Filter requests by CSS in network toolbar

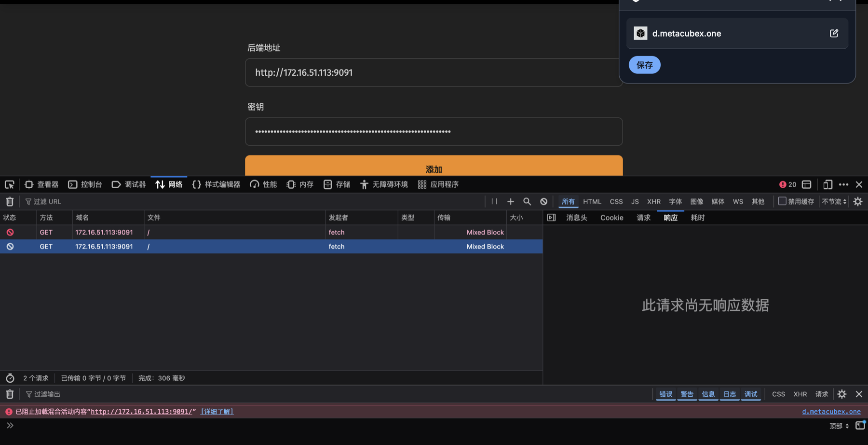(x=616, y=201)
